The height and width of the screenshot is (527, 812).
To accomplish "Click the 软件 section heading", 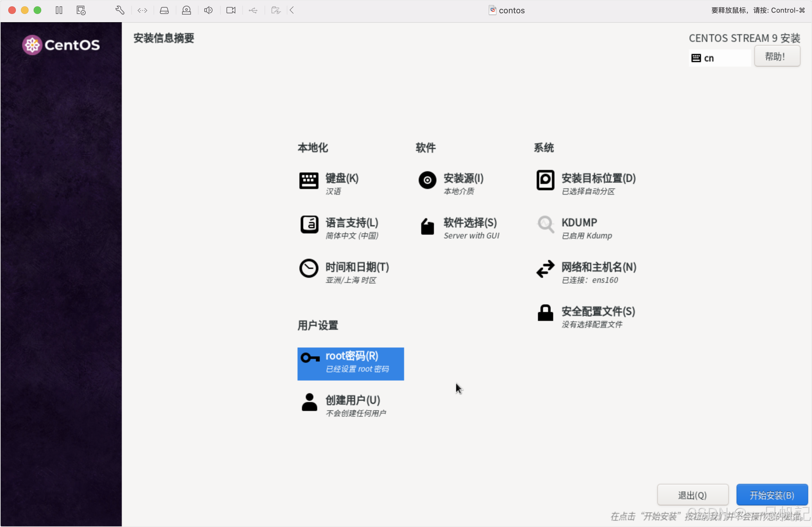I will [425, 148].
